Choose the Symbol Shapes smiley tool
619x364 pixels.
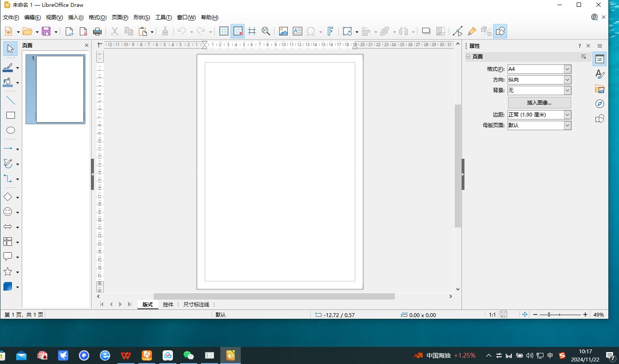[8, 212]
